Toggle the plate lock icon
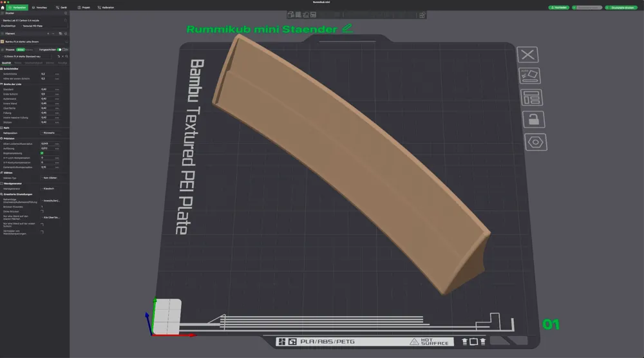 pyautogui.click(x=533, y=119)
